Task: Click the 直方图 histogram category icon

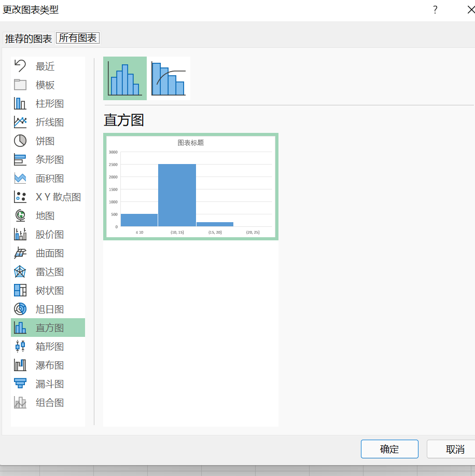Action: click(x=20, y=328)
